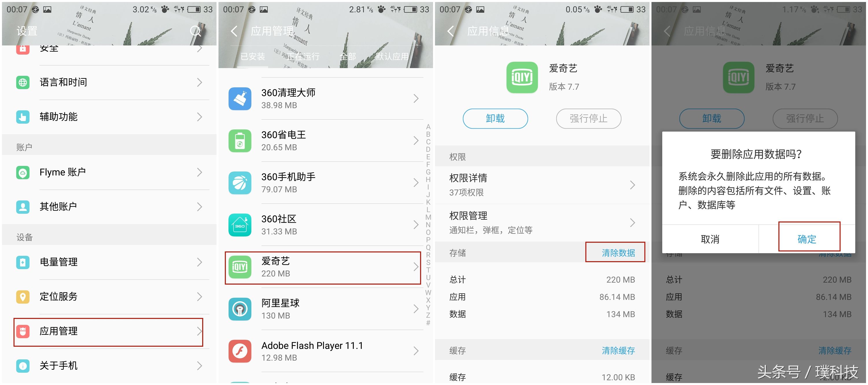This screenshot has height=385, width=868.
Task: Open 关于手机 via its chevron
Action: [x=200, y=366]
